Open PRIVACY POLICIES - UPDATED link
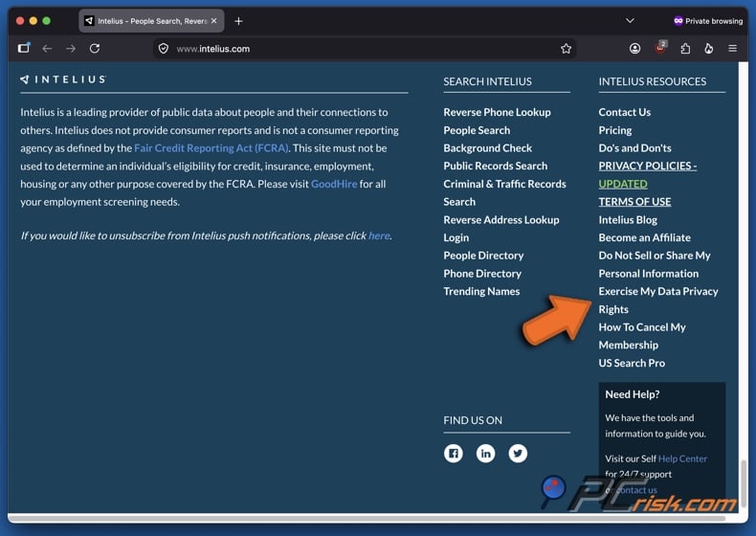Viewport: 756px width, 536px height. pos(647,174)
